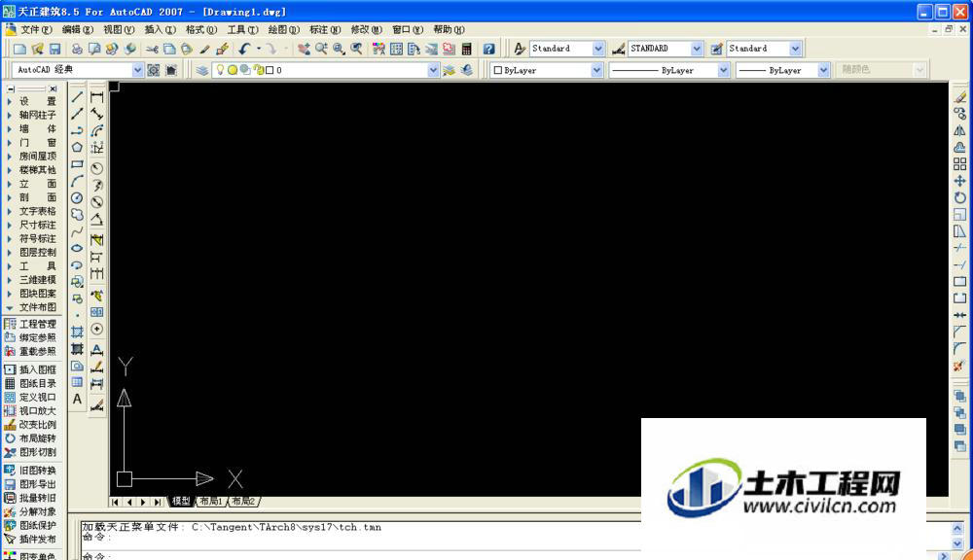Select the Polygon draw tool

click(77, 148)
